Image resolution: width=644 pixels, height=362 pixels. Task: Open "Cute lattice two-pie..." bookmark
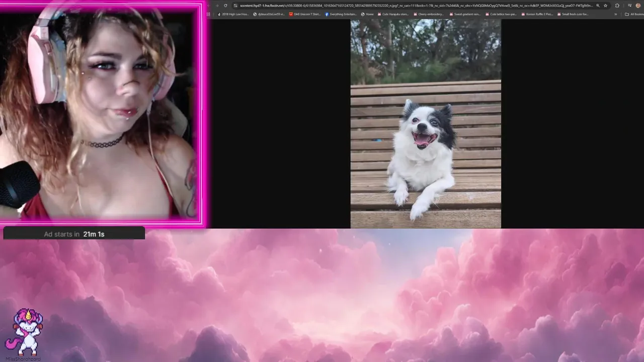pos(500,14)
